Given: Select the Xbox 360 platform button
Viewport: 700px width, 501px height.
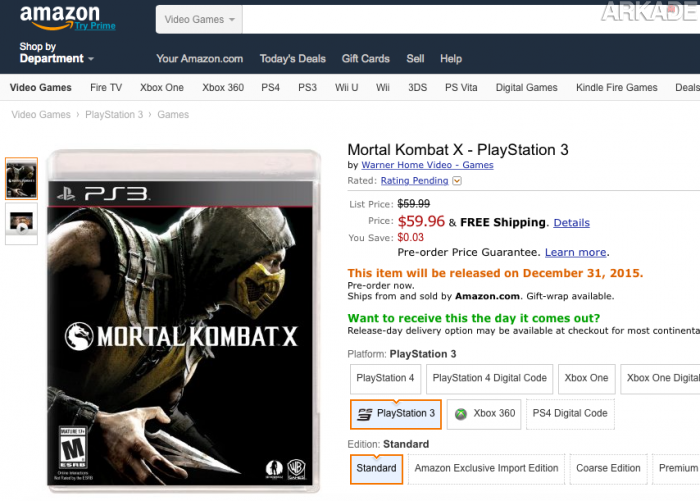Looking at the screenshot, I should click(x=484, y=414).
